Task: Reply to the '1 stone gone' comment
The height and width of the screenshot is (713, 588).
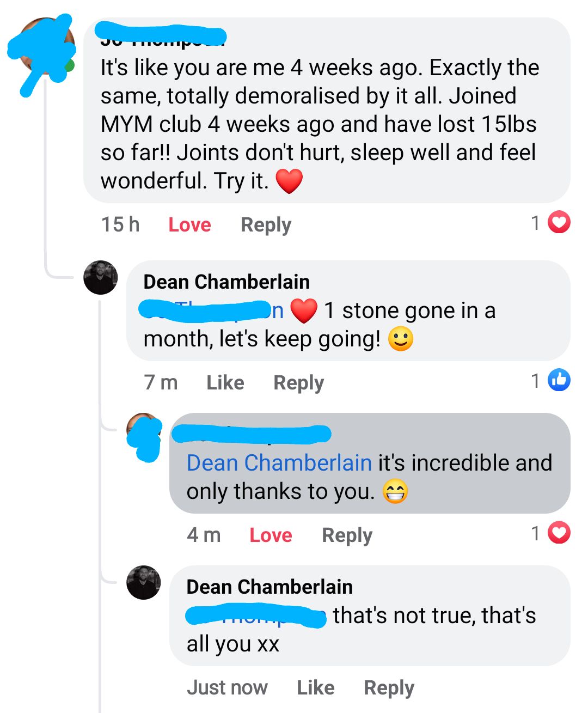Action: coord(298,382)
